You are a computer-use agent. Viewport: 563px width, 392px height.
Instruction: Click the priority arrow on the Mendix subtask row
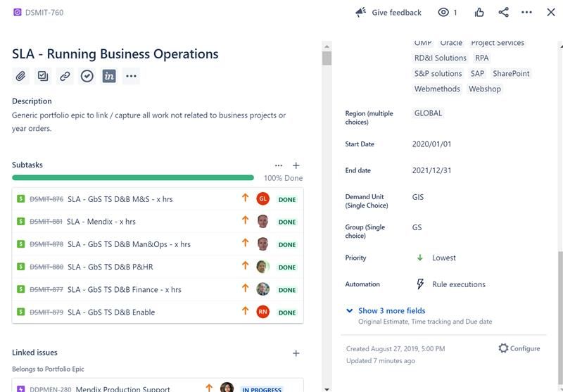pos(245,220)
